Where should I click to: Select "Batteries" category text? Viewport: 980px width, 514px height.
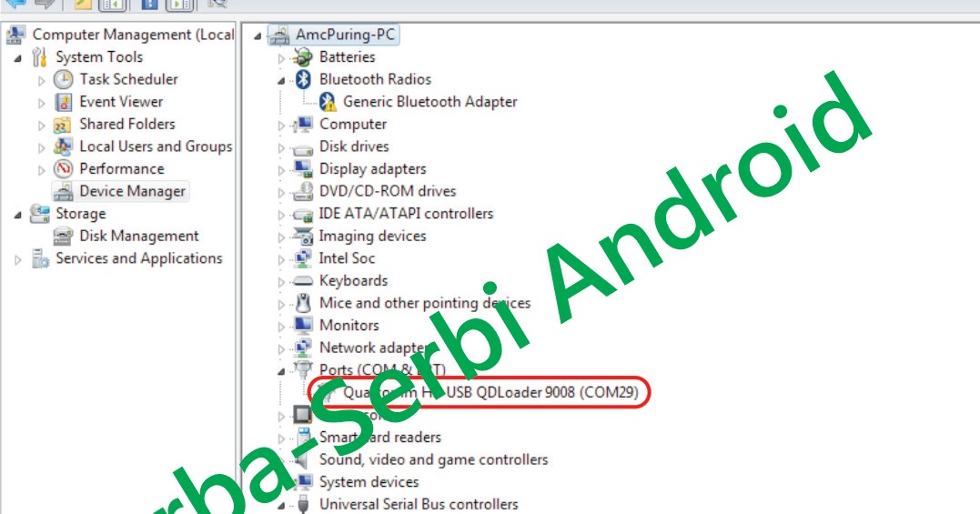click(x=347, y=56)
